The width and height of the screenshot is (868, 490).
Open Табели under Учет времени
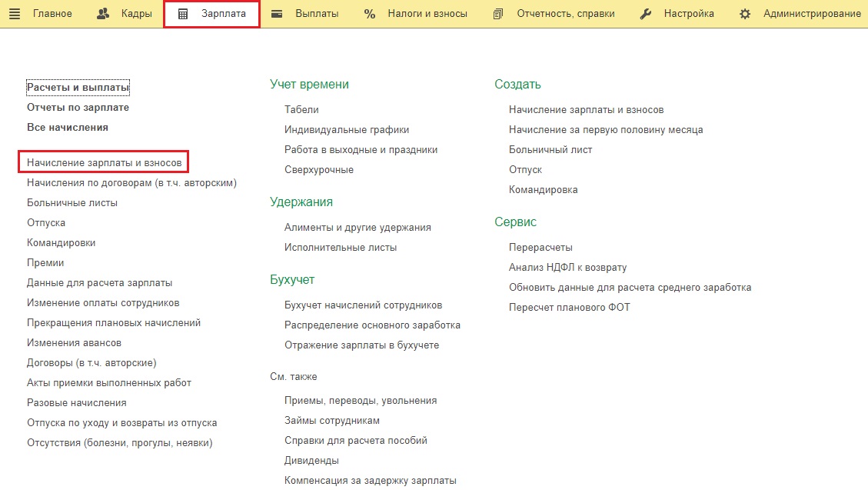click(301, 110)
